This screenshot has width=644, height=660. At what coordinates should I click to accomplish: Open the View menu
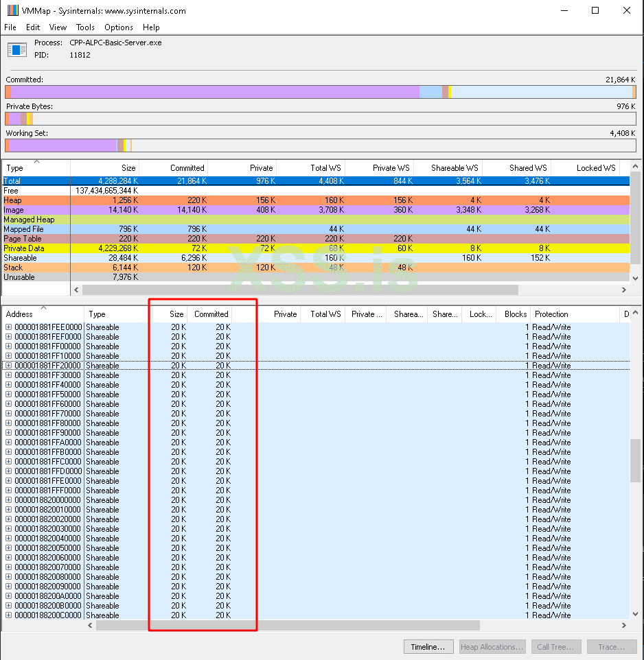58,27
